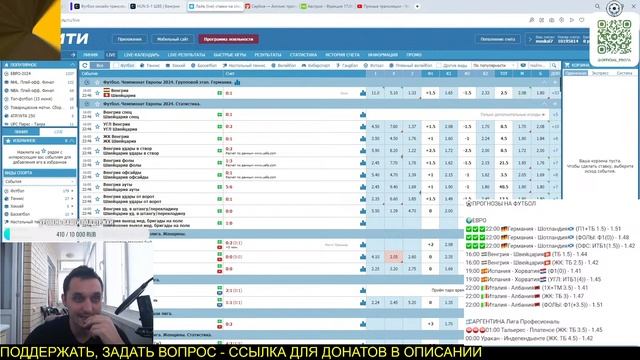Open LIVE-КАЛЕНДАРЬ in the navigation bar
640x360 pixels.
(x=142, y=55)
